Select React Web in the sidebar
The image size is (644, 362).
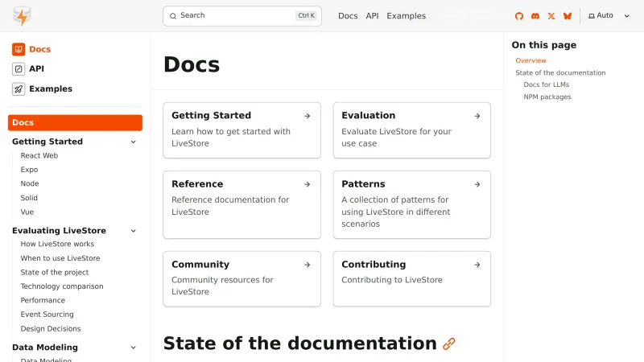tap(39, 156)
